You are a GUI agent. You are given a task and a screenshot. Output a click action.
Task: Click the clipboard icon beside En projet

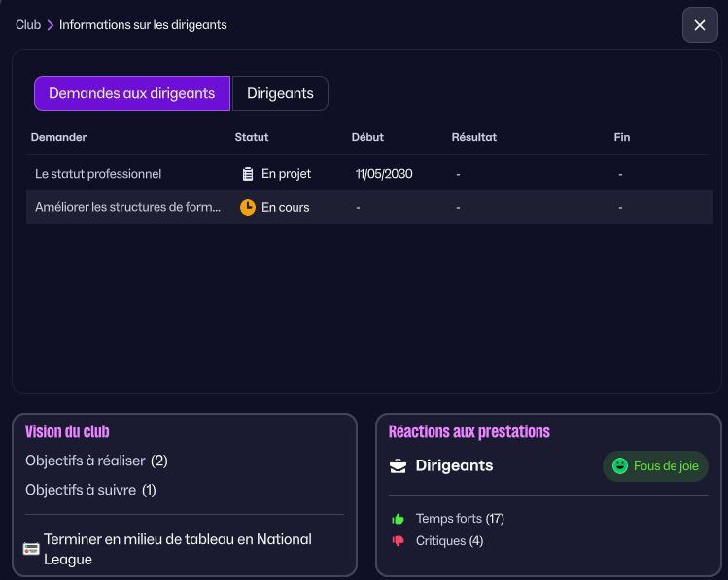tap(248, 174)
